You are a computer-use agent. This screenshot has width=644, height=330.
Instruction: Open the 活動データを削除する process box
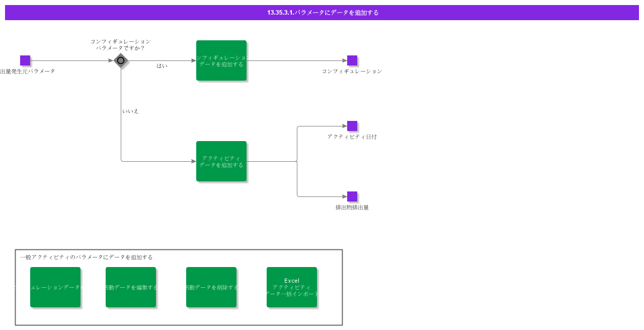click(x=211, y=287)
